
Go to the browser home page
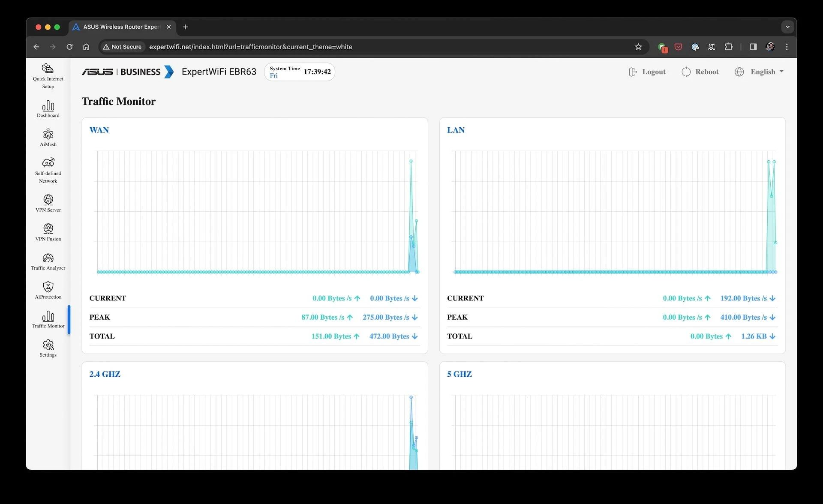click(x=86, y=47)
